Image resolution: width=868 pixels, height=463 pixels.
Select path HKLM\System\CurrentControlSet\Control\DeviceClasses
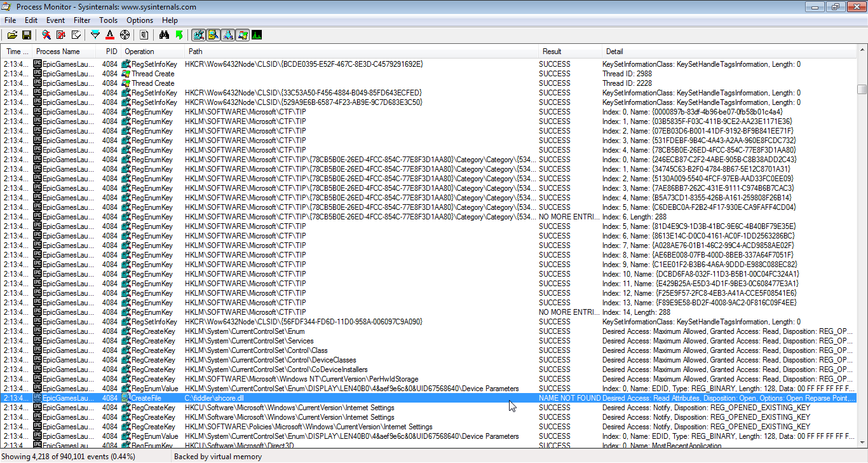(271, 360)
